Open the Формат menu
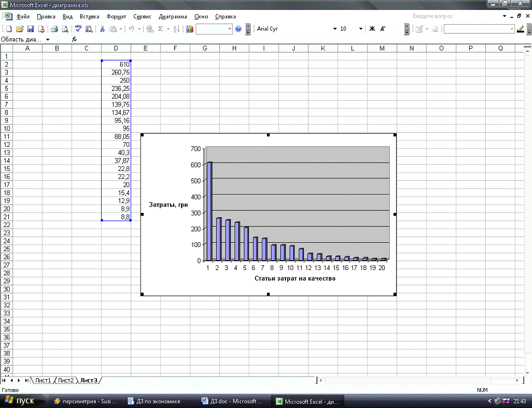Image resolution: width=532 pixels, height=408 pixels. pos(116,16)
